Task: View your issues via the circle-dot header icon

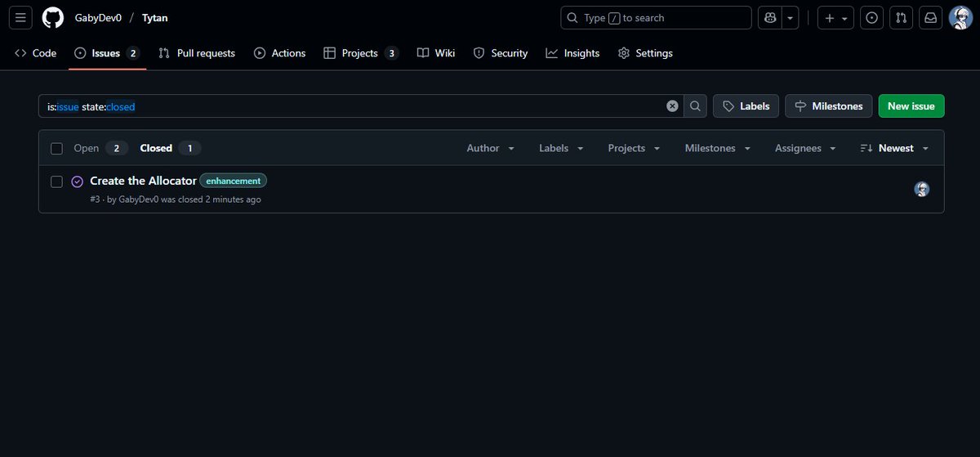Action: (871, 18)
